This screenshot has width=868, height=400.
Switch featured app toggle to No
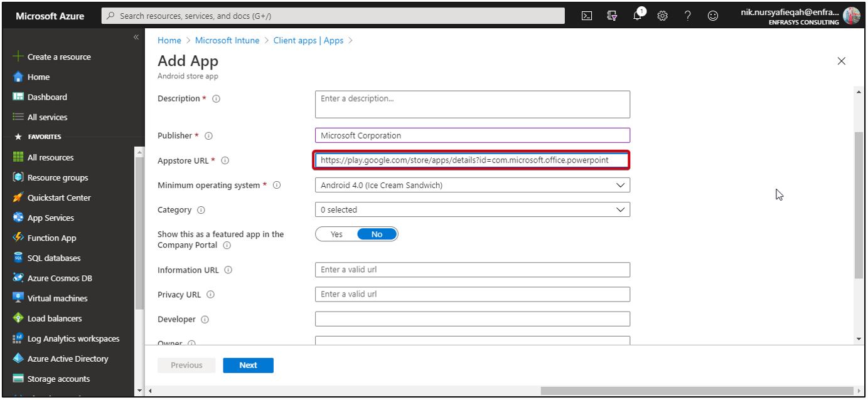(x=377, y=233)
